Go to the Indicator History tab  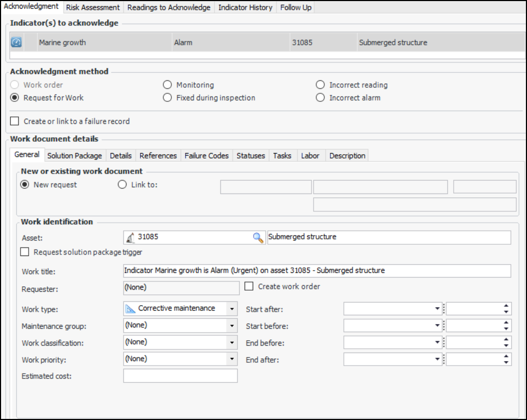pos(246,8)
